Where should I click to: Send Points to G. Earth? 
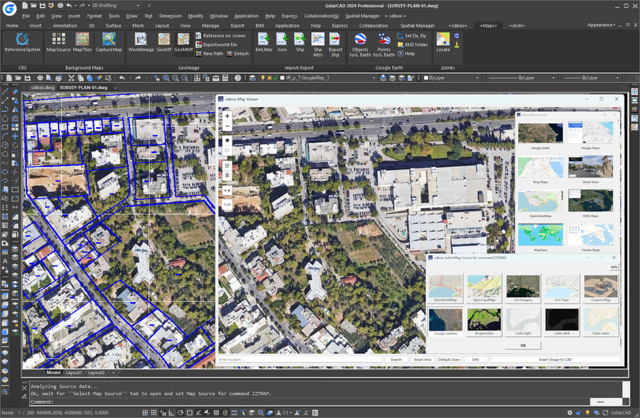coord(384,45)
